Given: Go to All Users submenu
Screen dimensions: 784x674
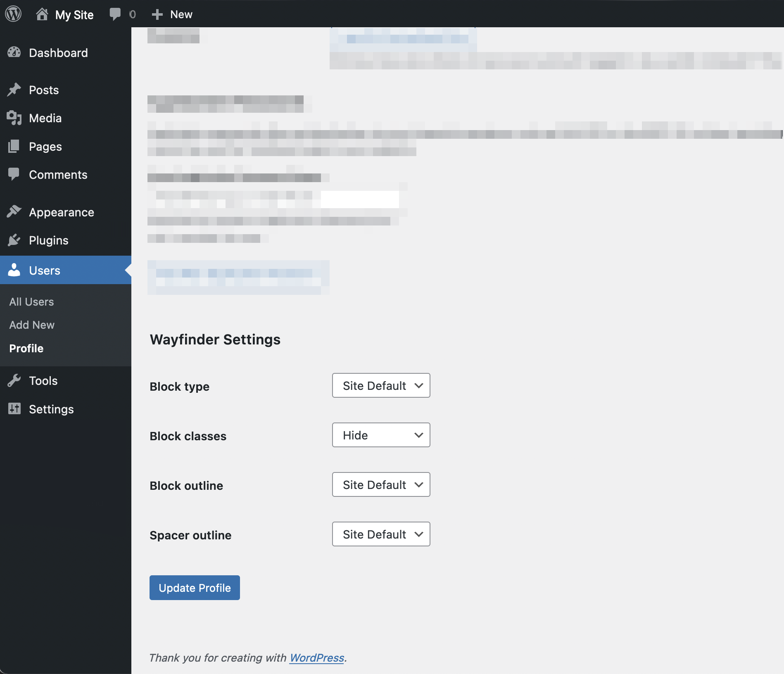Looking at the screenshot, I should pos(31,302).
